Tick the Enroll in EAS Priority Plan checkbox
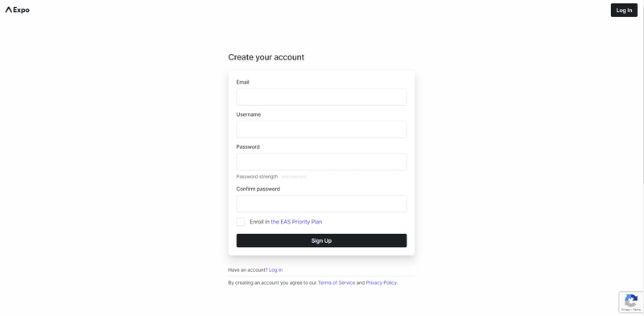Viewport: 644px width, 316px height. point(240,222)
